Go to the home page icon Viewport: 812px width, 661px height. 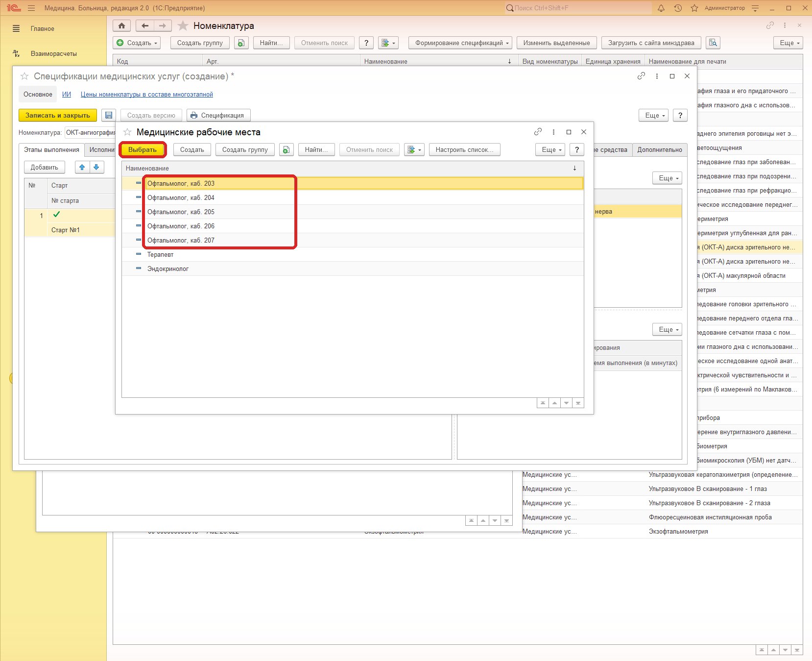122,25
